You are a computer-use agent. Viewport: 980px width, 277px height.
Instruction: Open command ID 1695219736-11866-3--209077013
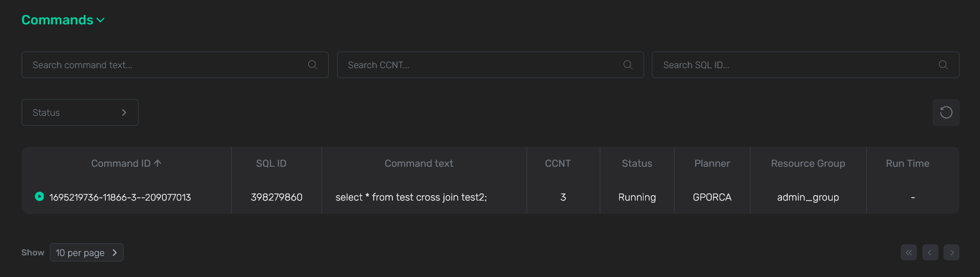click(x=120, y=197)
